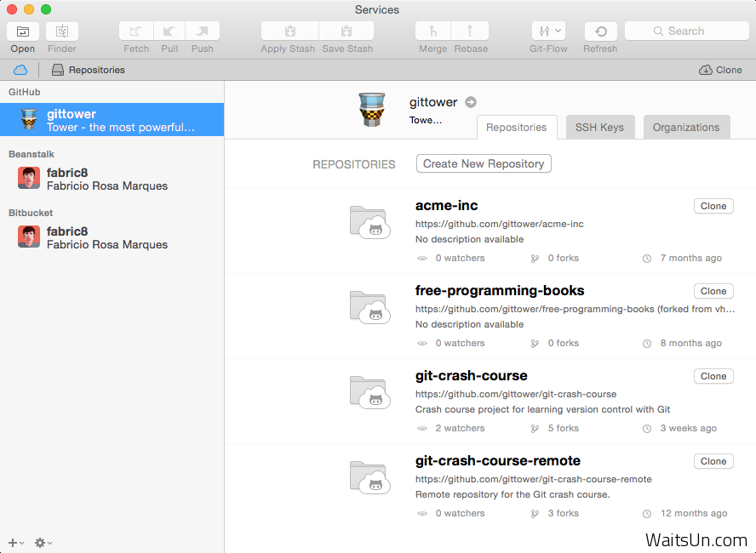The image size is (756, 553).
Task: Switch to the local Repositories view
Action: pos(88,70)
